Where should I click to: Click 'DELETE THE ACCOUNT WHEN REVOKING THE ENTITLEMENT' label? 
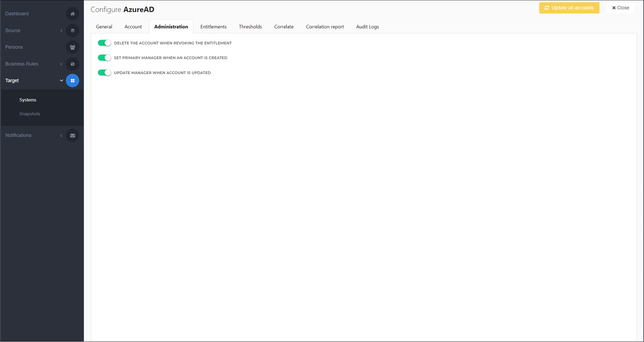[x=173, y=43]
